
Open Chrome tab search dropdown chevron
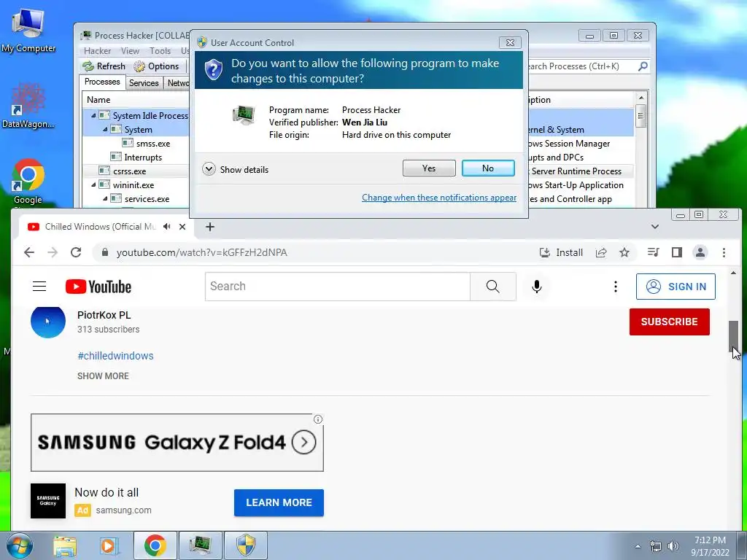pos(655,227)
